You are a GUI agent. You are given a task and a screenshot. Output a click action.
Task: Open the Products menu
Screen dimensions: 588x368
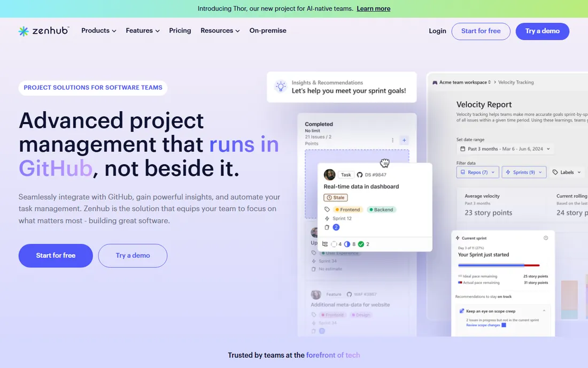pyautogui.click(x=99, y=31)
